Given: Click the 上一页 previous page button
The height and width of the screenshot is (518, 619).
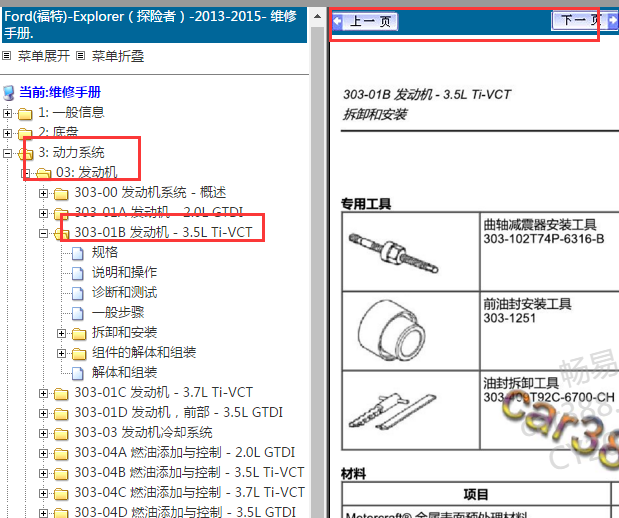Looking at the screenshot, I should [x=365, y=21].
